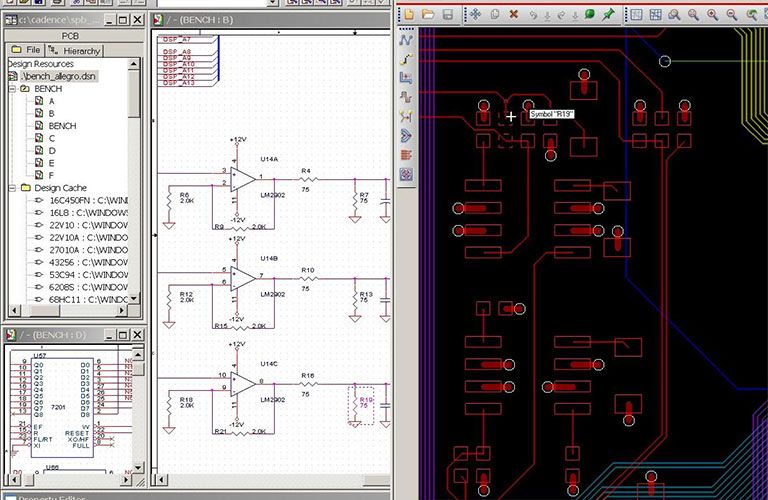Click the bottom route toolbar icon with red cross pattern

pos(406,174)
